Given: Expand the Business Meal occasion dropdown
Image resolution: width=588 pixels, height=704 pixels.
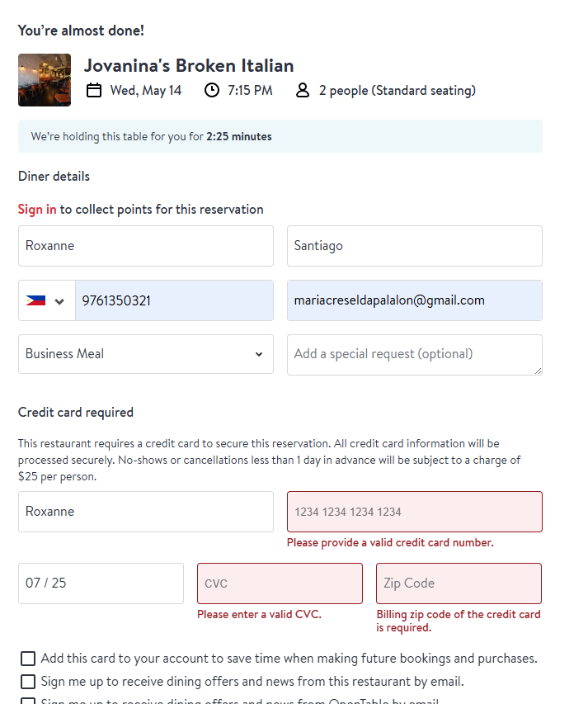Looking at the screenshot, I should [x=145, y=354].
